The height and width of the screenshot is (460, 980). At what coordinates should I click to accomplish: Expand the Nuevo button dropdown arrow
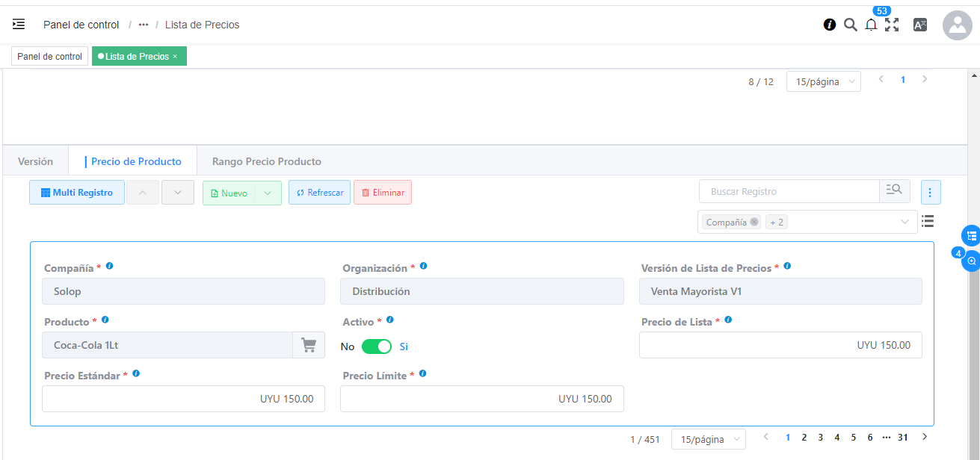coord(268,193)
